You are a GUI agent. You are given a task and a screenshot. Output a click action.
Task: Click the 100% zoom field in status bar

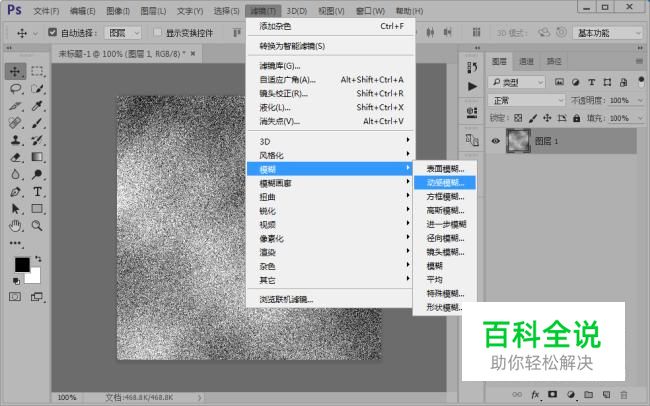click(67, 397)
